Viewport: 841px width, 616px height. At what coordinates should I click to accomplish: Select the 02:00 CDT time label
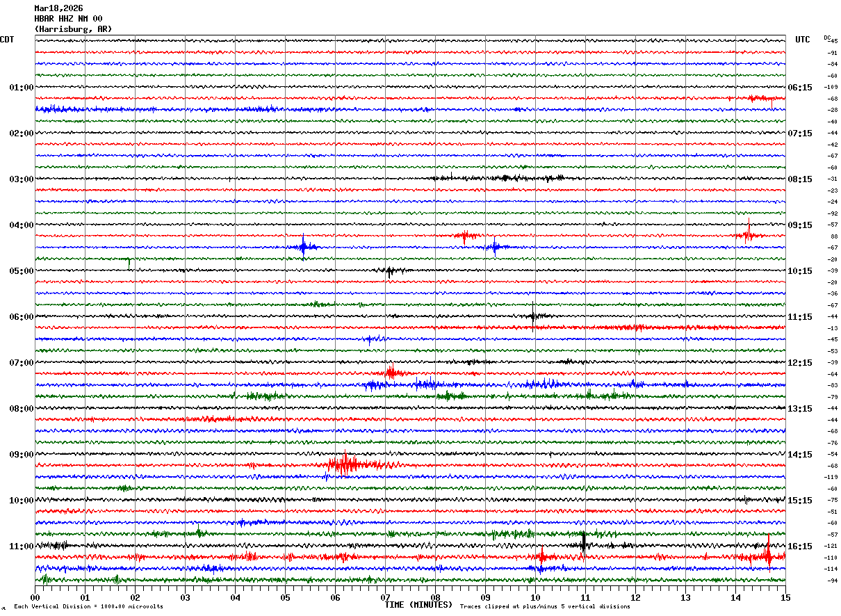pos(22,133)
